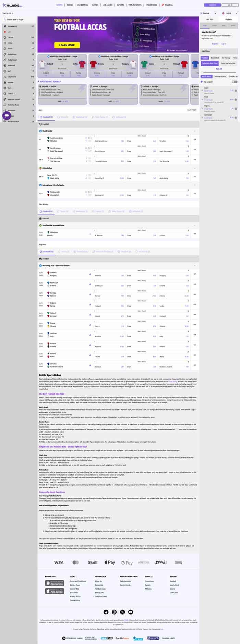This screenshot has height=644, width=240.
Task: Open the YouTube social icon
Action: 131,612
